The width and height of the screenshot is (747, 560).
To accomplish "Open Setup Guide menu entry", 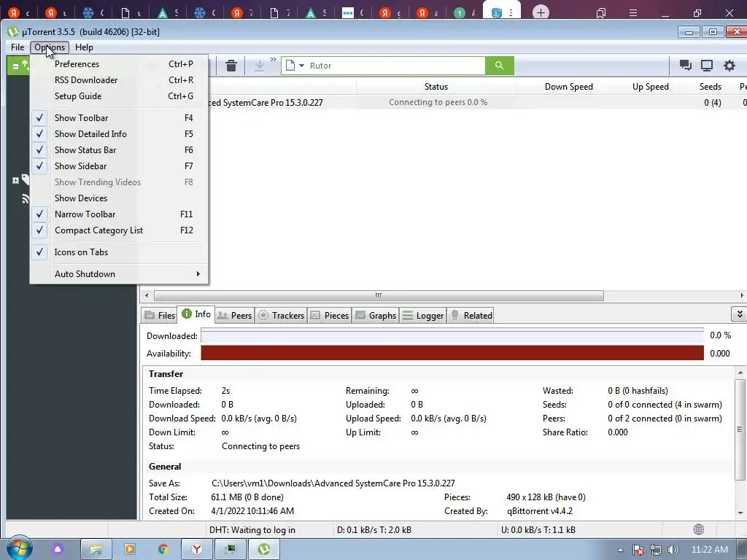I will 119,96.
